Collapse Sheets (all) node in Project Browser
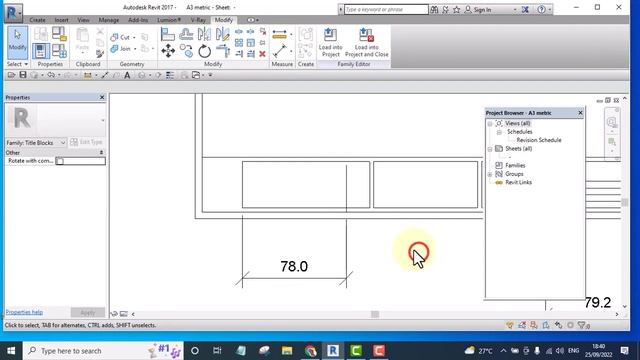The height and width of the screenshot is (360, 640). [490, 149]
